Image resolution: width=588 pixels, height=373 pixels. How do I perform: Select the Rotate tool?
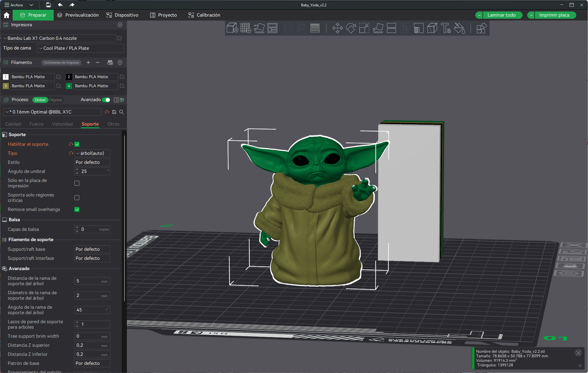click(351, 28)
